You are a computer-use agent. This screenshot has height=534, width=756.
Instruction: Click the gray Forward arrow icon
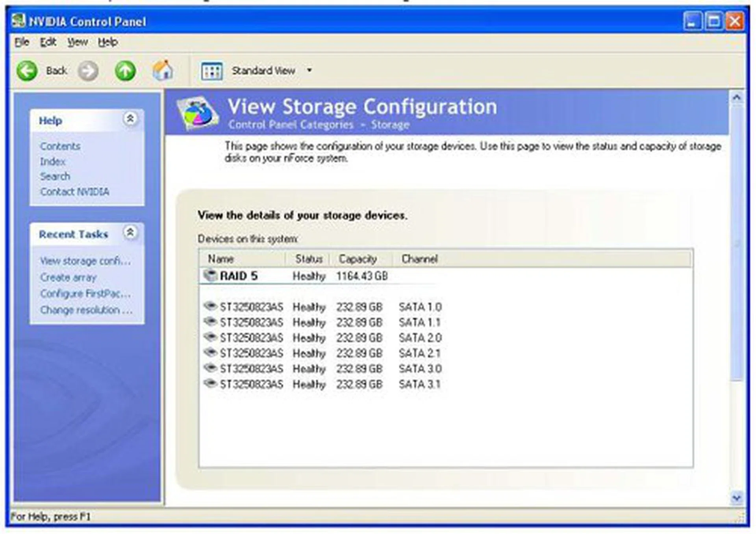(88, 71)
